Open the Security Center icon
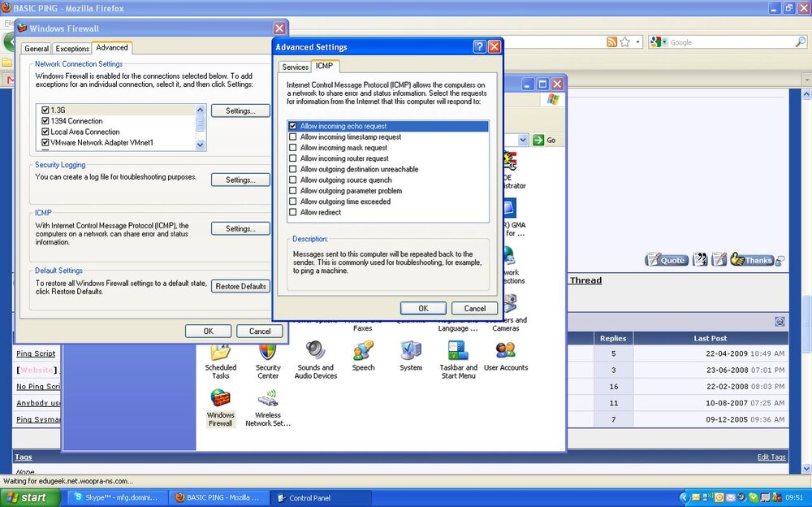The width and height of the screenshot is (812, 507). [268, 362]
